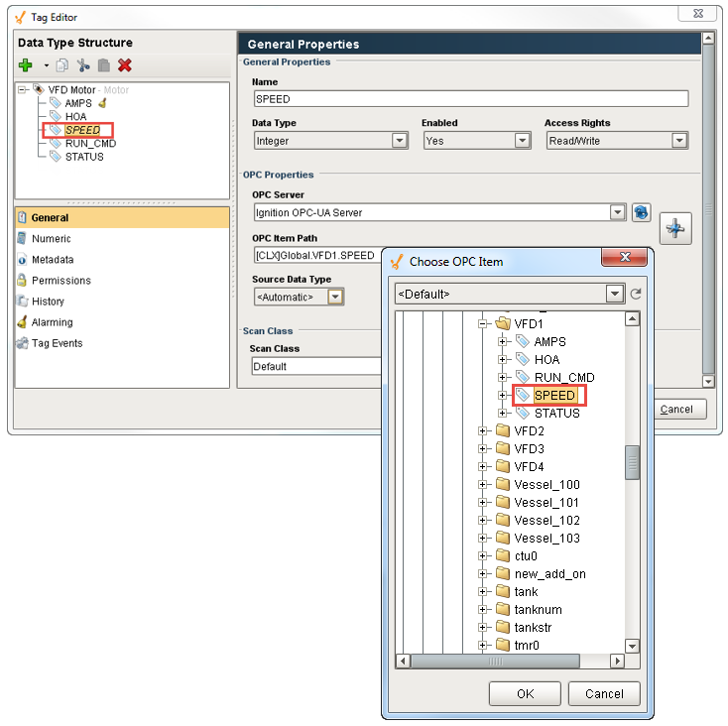Viewport: 728px width, 726px height.
Task: Expand the VFD2 folder in the OPC tree
Action: pos(484,431)
